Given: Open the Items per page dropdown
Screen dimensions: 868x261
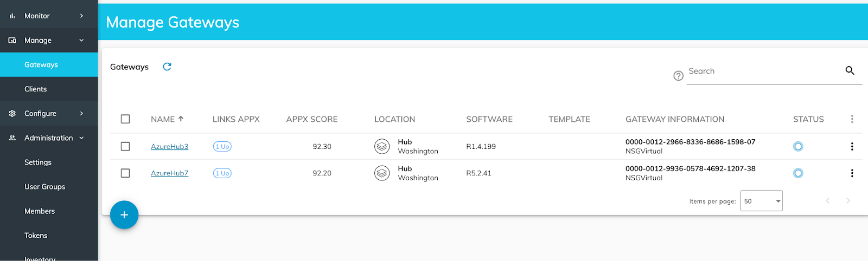Looking at the screenshot, I should [761, 201].
